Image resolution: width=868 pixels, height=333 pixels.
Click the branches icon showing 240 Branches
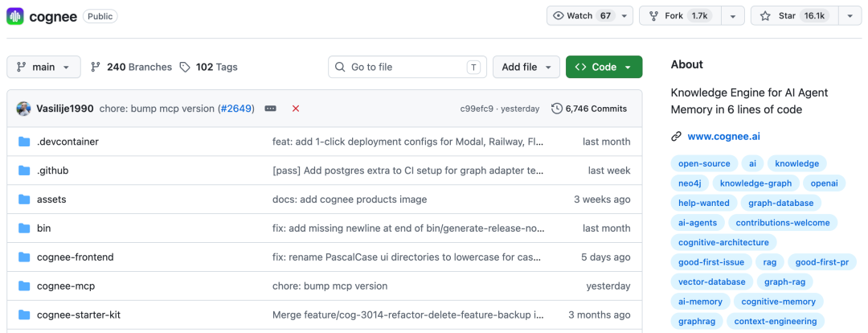96,67
